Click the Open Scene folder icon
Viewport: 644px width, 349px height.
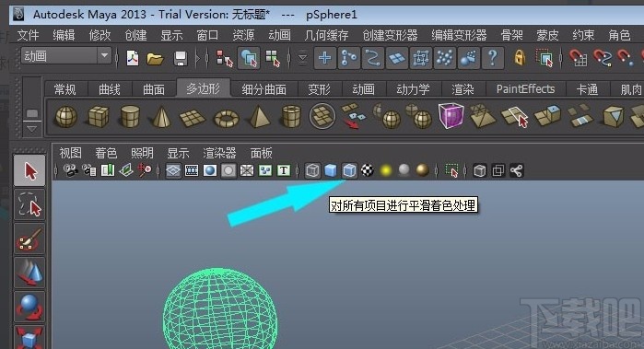point(156,58)
